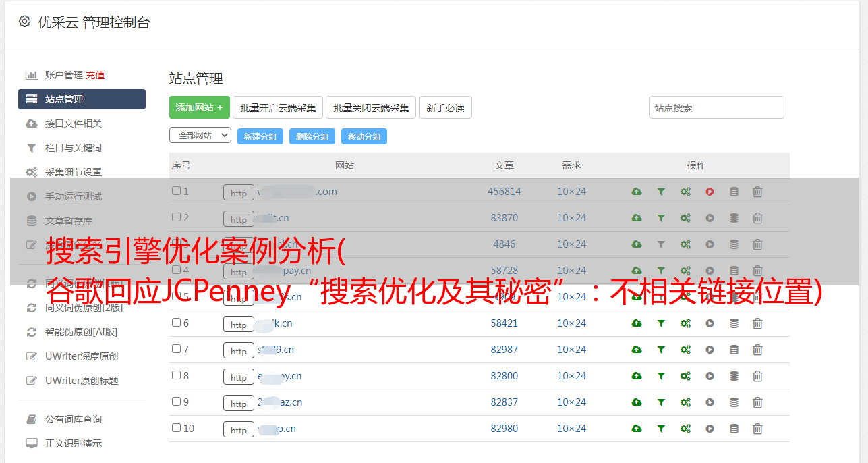Tick the checkbox for site row 2
Screen dimensions: 868x463
click(176, 217)
